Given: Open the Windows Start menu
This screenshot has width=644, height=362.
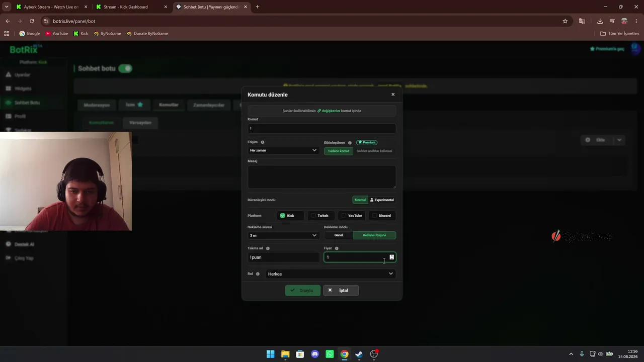Looking at the screenshot, I should [271, 354].
